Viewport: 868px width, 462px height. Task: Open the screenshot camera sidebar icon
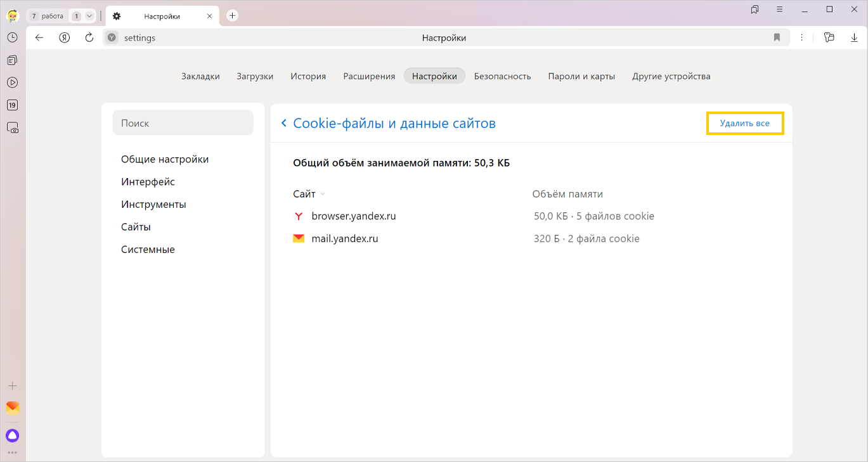(12, 128)
